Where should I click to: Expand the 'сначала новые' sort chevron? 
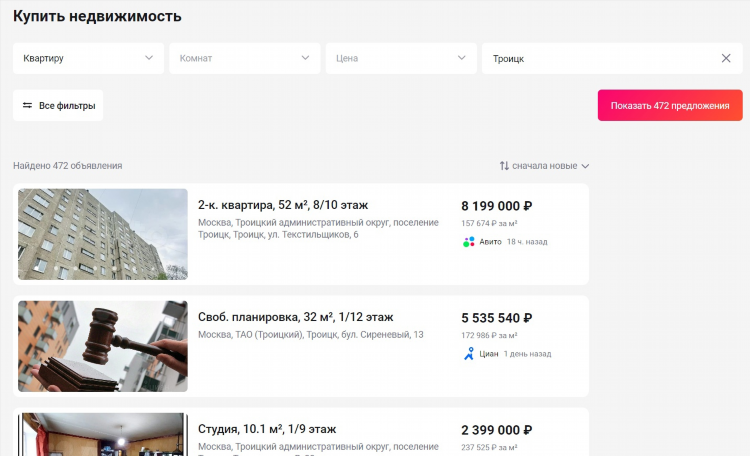pos(585,166)
